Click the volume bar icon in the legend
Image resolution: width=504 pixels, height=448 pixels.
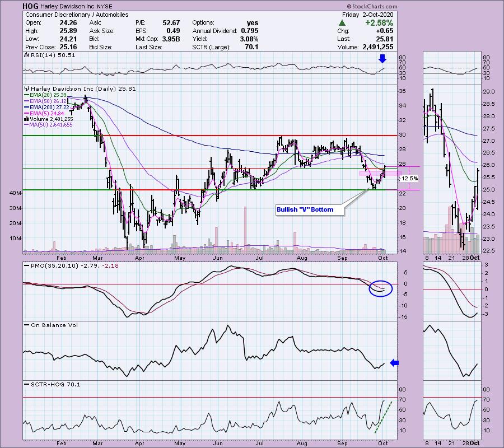(x=25, y=119)
